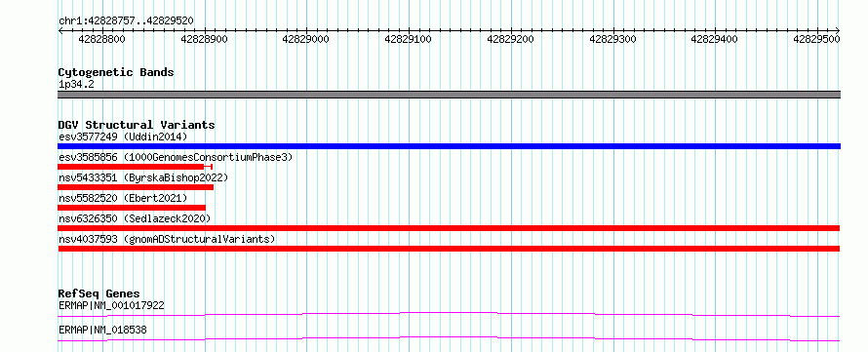
Task: Open the Cytogenetic Bands track title
Action: click(x=116, y=72)
